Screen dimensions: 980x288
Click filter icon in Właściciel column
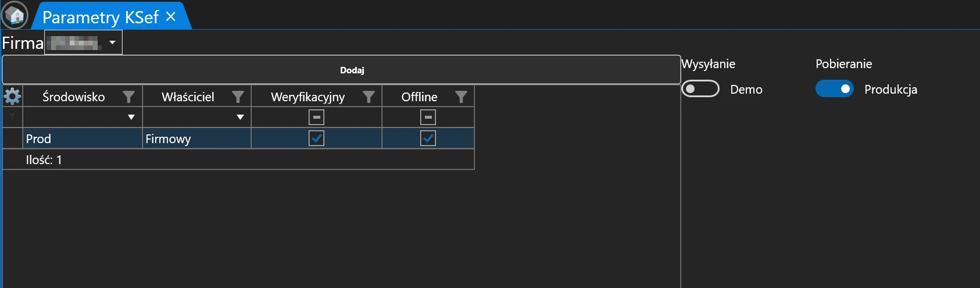click(238, 97)
